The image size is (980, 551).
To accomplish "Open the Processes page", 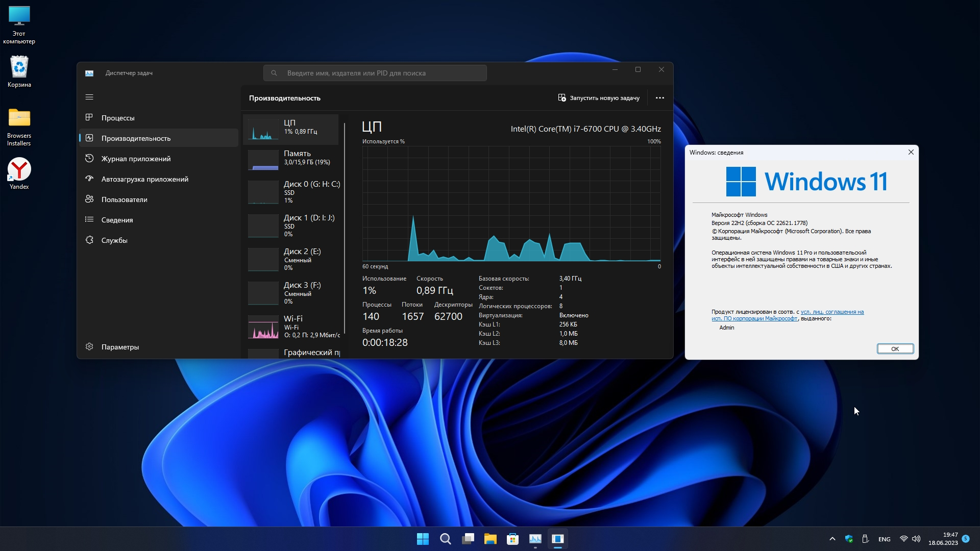I will coord(118,118).
